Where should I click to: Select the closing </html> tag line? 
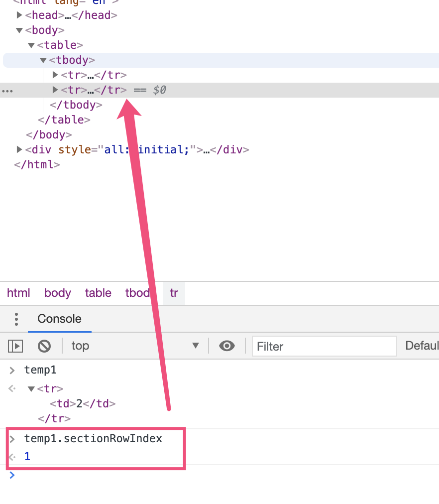37,164
